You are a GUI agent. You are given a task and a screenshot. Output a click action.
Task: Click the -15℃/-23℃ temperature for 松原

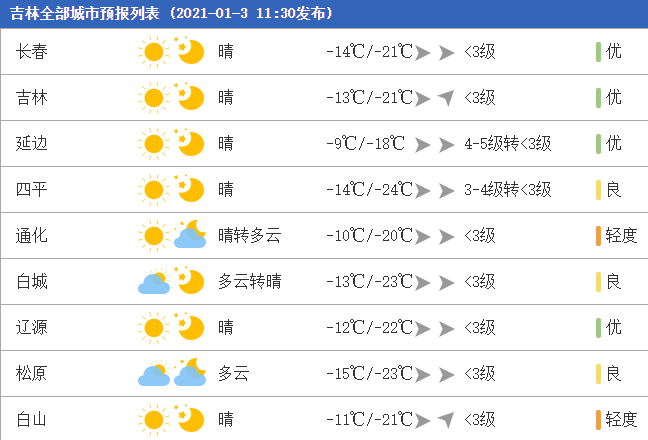[369, 373]
